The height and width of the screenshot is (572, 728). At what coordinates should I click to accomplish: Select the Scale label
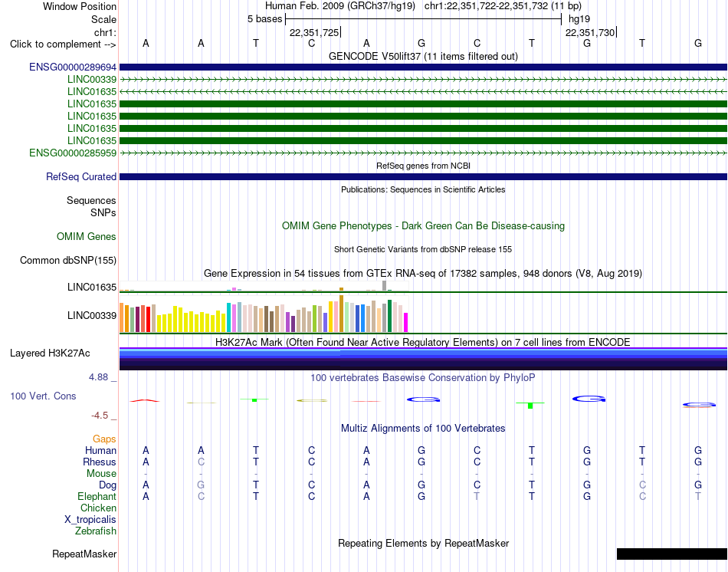coord(103,19)
